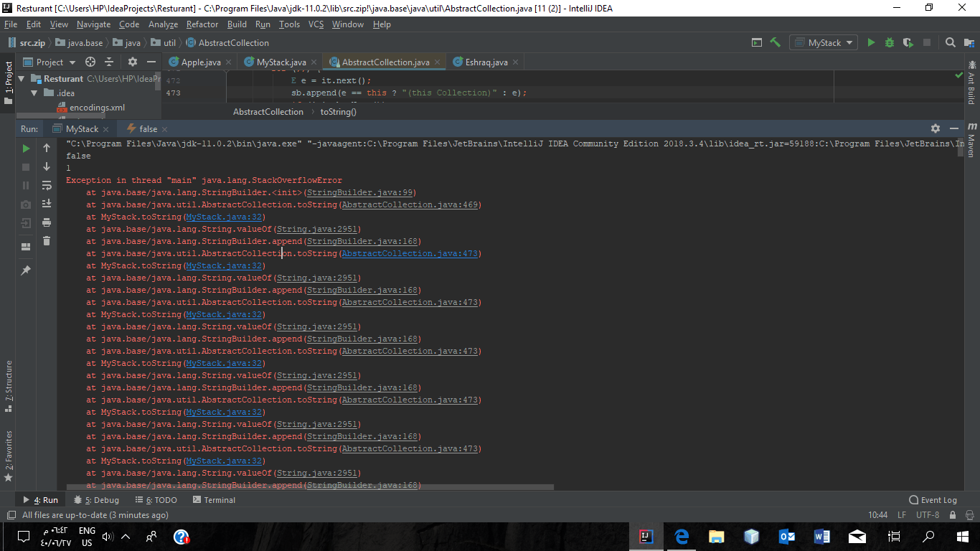
Task: Jump down the stack trace with the down arrow
Action: [x=47, y=166]
